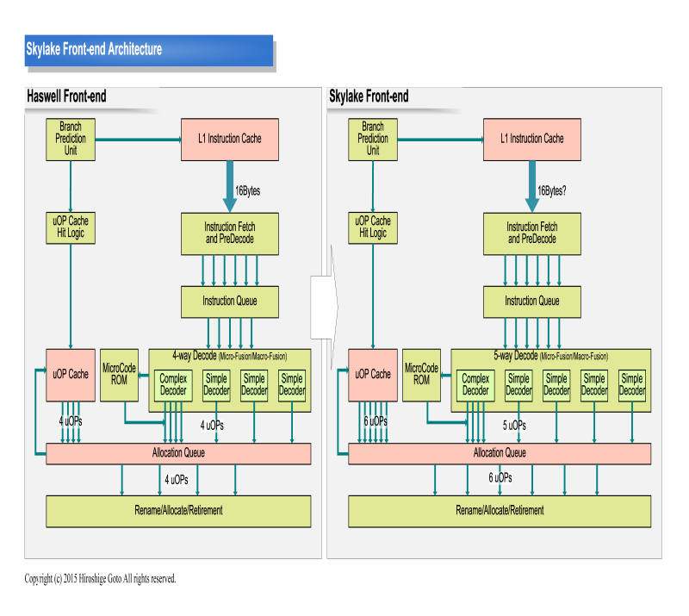Viewport: 689px width, 616px height.
Task: Select the Skylake Instruction Queue box
Action: 532,302
